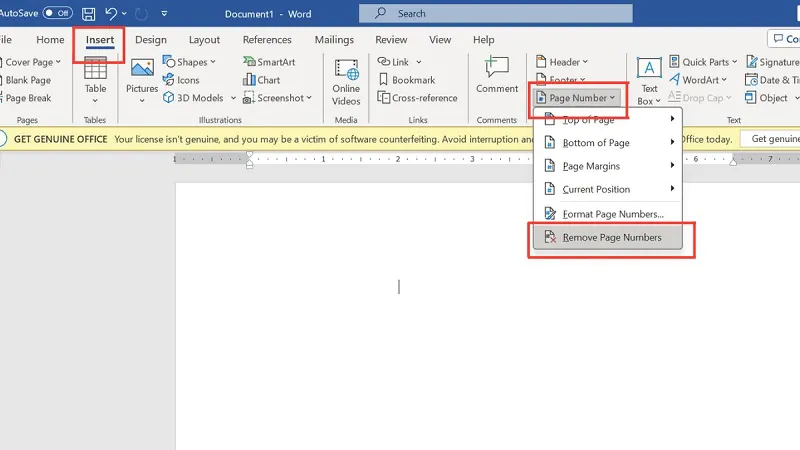Go to the References tab
This screenshot has width=800, height=450.
267,40
